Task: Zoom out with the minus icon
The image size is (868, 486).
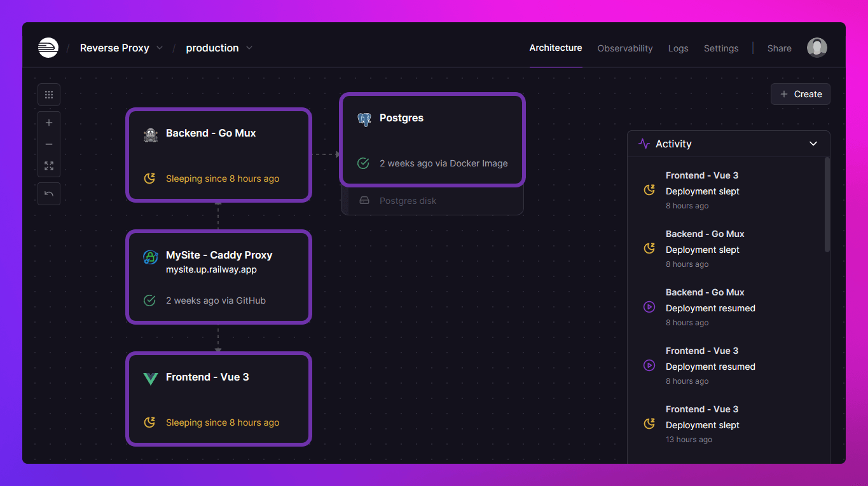Action: point(49,144)
